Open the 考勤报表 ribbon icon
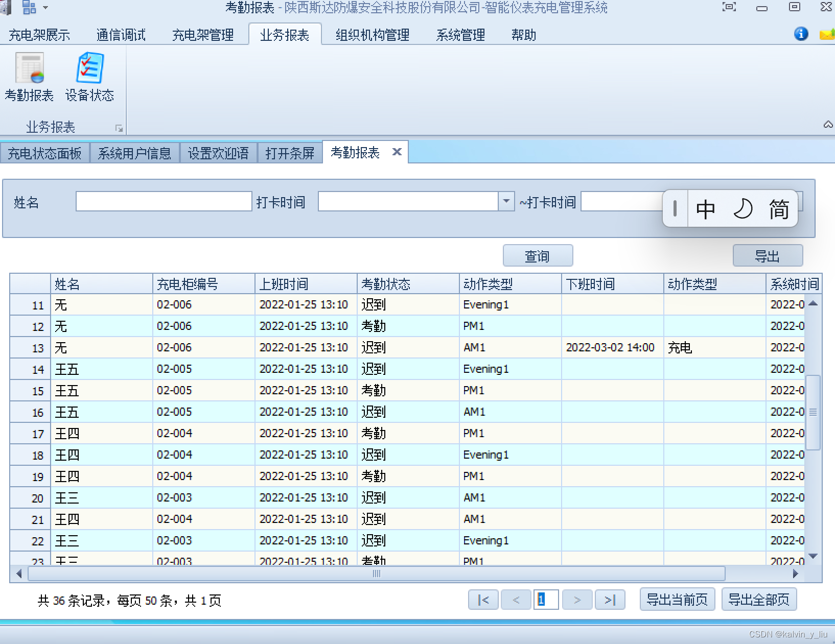This screenshot has width=835, height=644. pos(30,77)
